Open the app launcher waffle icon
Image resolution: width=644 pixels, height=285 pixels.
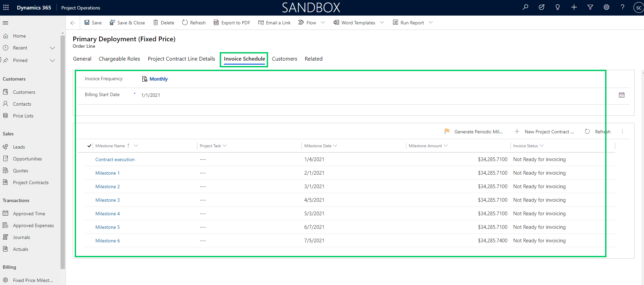[x=6, y=7]
